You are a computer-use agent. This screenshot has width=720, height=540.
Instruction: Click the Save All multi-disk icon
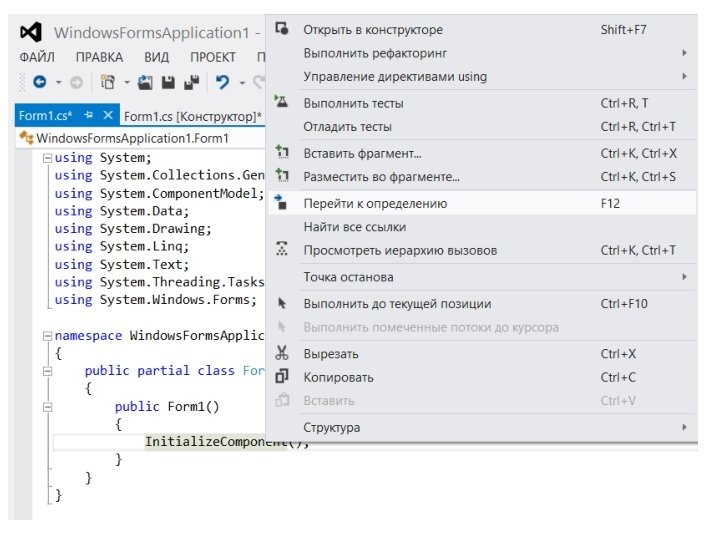(x=191, y=83)
